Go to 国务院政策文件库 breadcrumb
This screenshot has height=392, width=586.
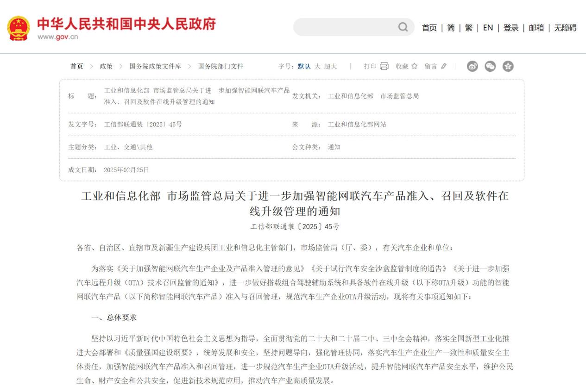click(x=155, y=66)
